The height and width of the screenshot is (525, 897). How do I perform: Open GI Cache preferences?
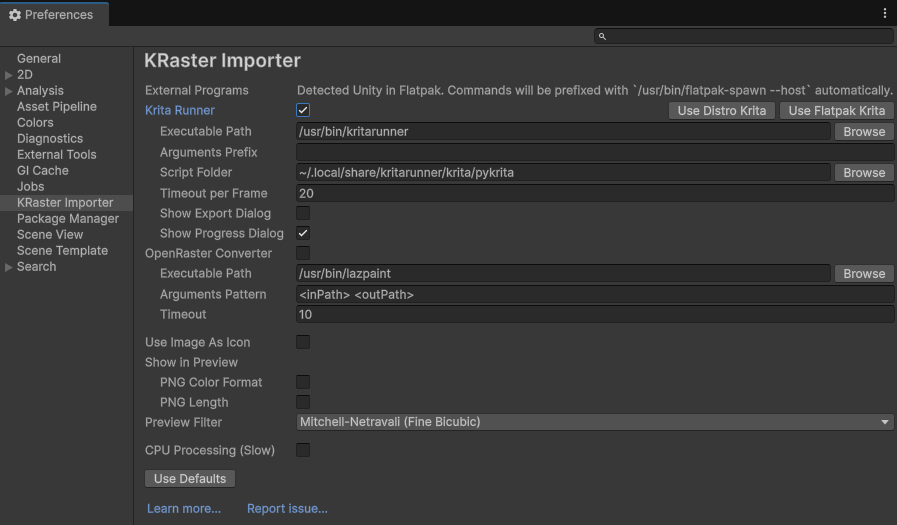click(43, 170)
